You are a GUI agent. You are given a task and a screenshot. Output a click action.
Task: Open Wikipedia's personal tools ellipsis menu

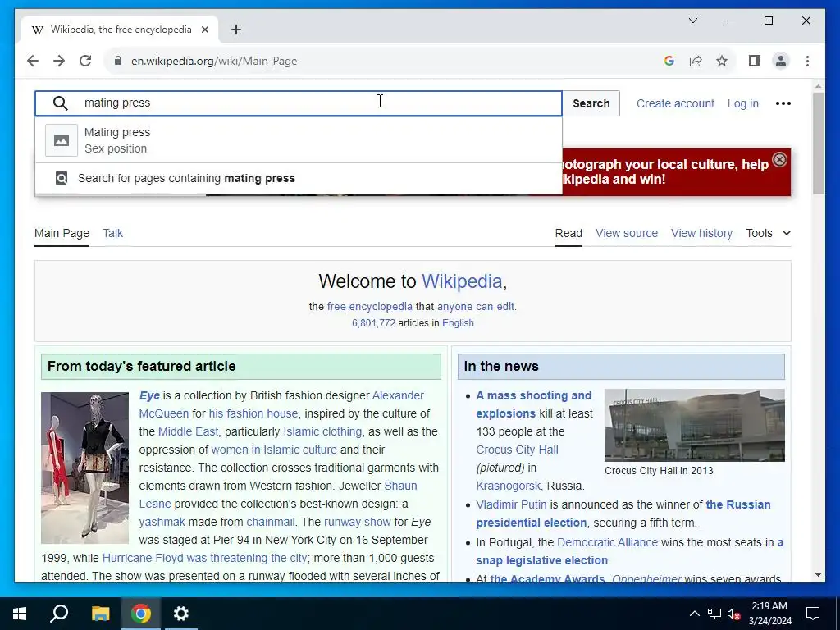point(783,103)
